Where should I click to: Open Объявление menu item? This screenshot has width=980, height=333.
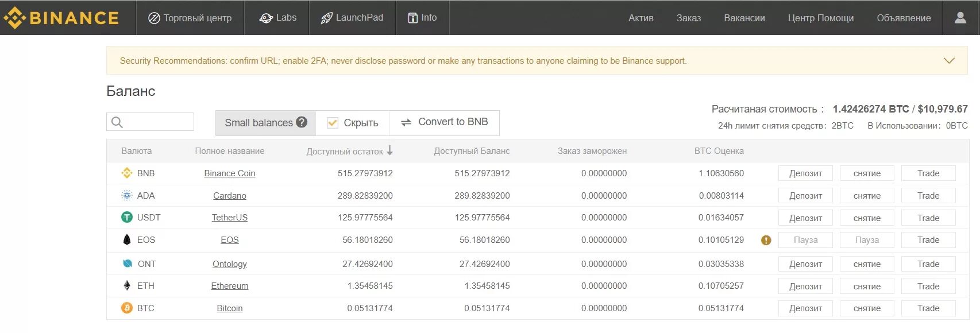tap(904, 18)
